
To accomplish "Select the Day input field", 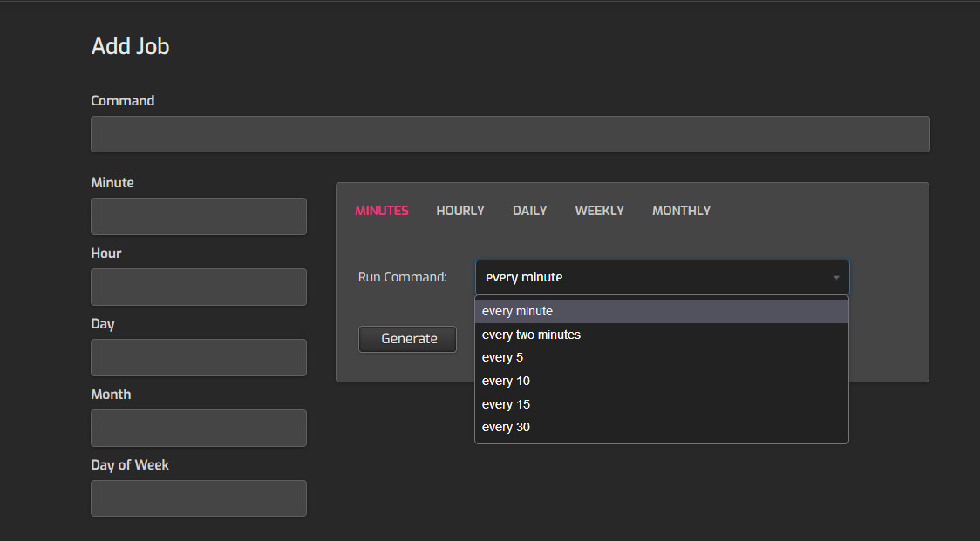I will [x=199, y=357].
